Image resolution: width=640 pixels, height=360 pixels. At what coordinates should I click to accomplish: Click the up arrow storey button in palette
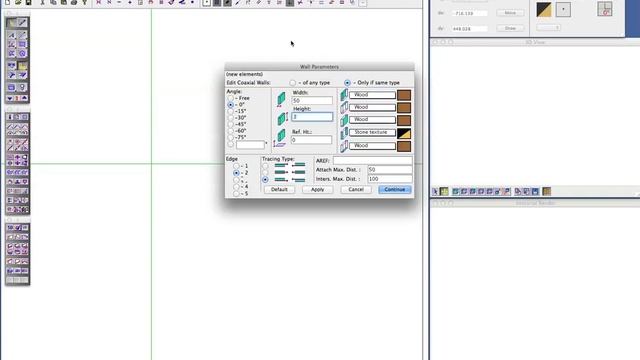24,98
